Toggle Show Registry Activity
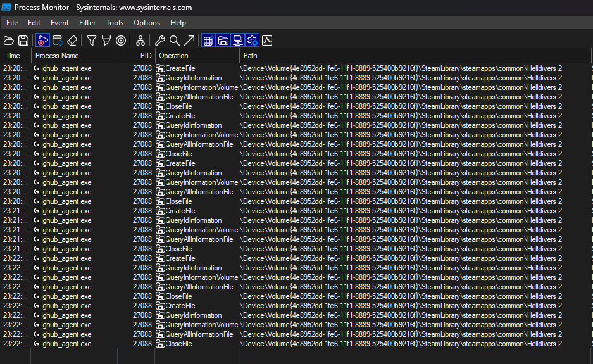The height and width of the screenshot is (364, 593). pyautogui.click(x=208, y=41)
